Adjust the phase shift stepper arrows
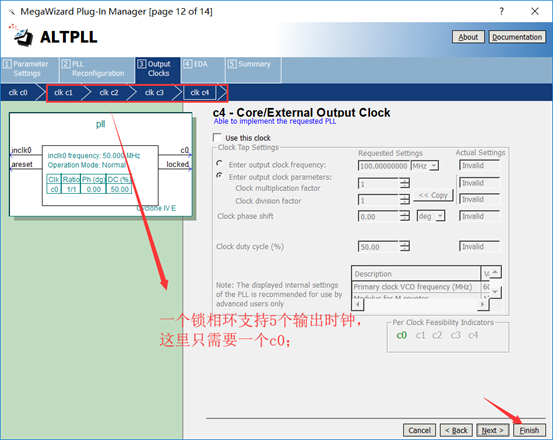 coord(405,216)
